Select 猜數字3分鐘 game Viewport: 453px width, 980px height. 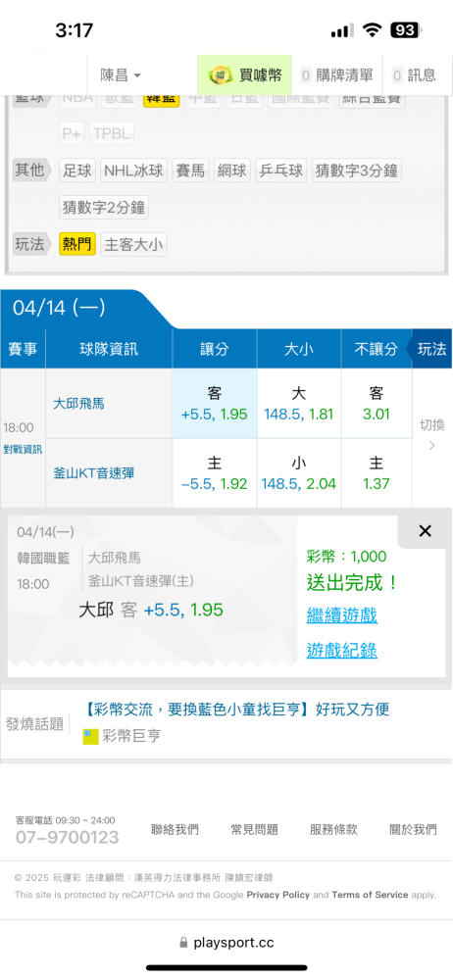pos(356,171)
